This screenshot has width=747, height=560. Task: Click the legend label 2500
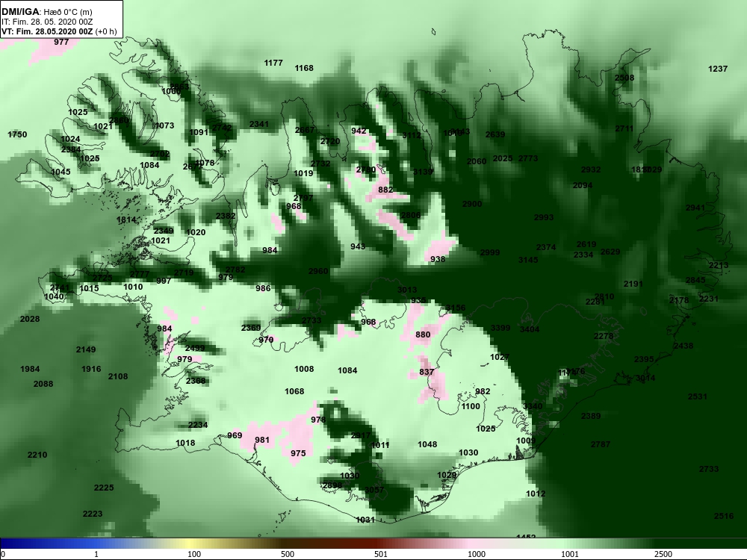tap(663, 554)
